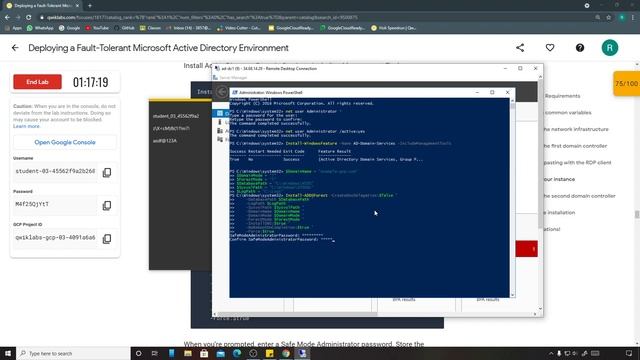Click the zoom magnifier icon in address bar
The height and width of the screenshot is (360, 640).
(598, 18)
